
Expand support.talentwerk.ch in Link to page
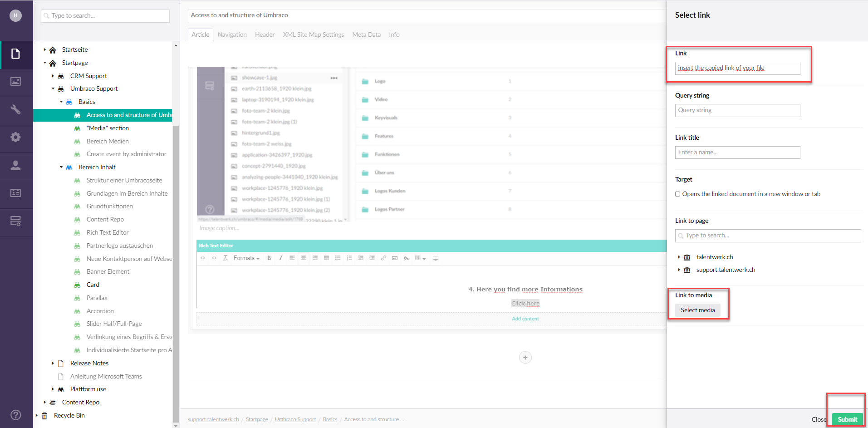(x=679, y=270)
